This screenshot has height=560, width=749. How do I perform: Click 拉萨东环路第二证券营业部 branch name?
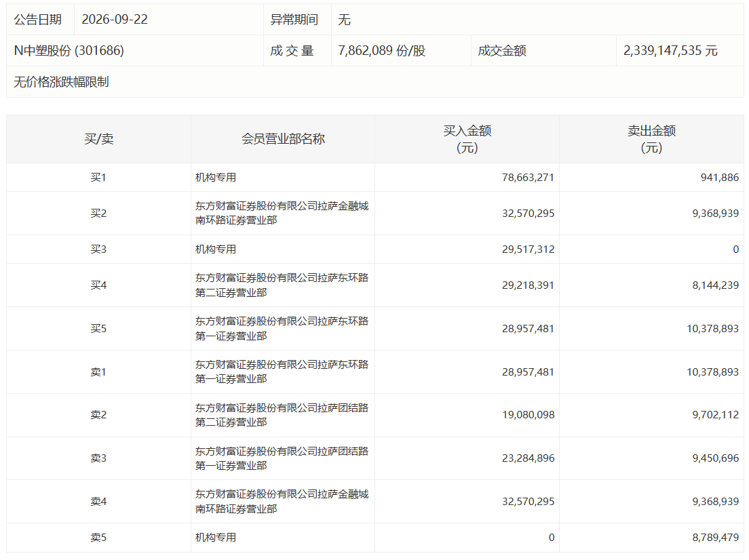(282, 285)
